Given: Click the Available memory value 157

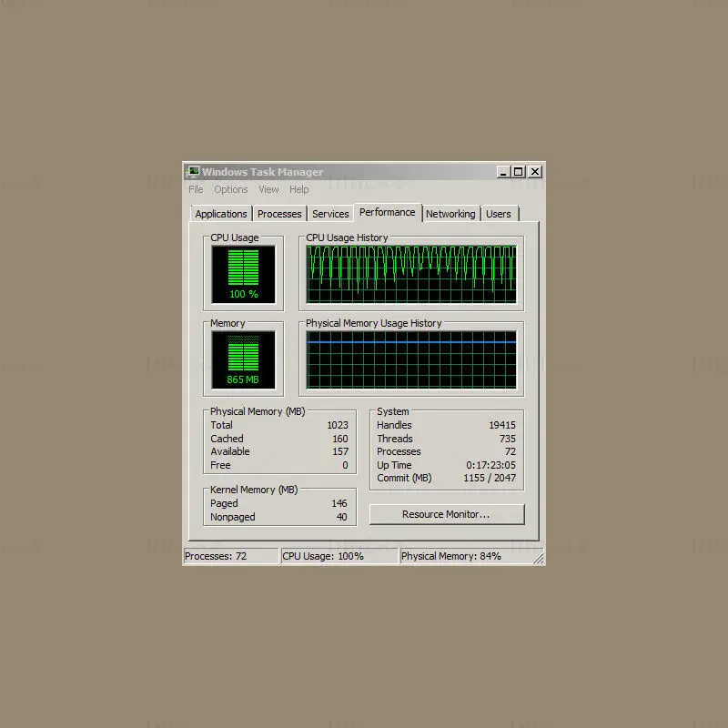Looking at the screenshot, I should 339,451.
